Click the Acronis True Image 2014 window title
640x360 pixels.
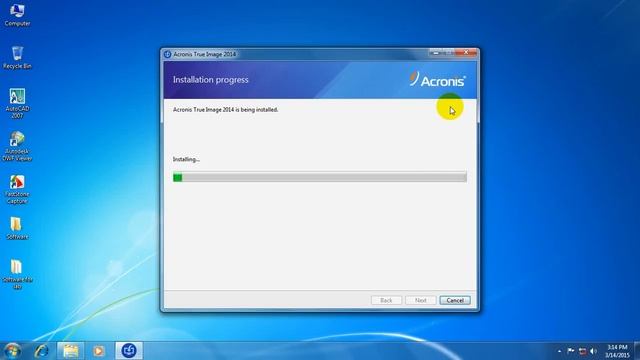tap(204, 54)
